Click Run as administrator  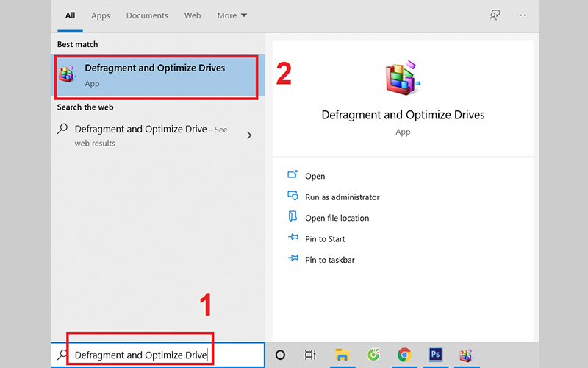tap(342, 197)
